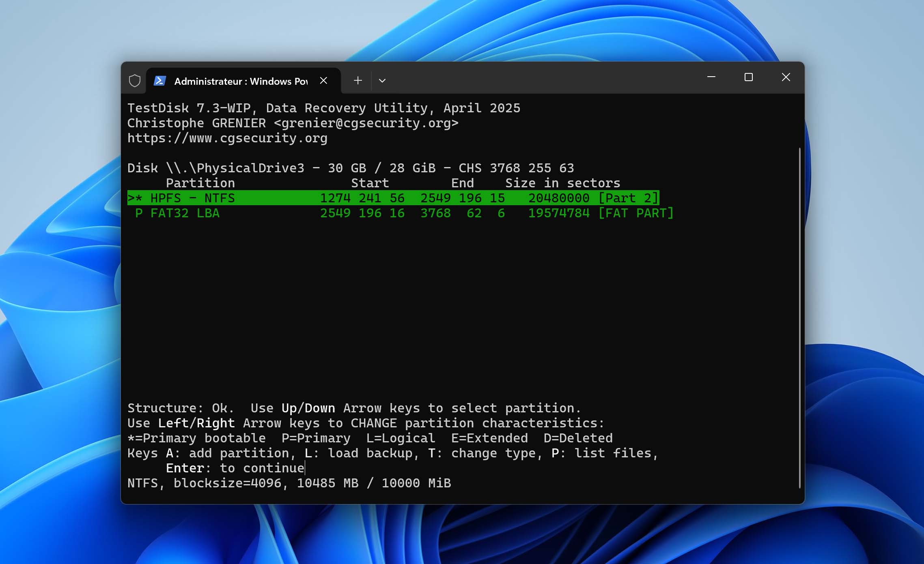Click 'Enter: to continue' text

click(235, 468)
